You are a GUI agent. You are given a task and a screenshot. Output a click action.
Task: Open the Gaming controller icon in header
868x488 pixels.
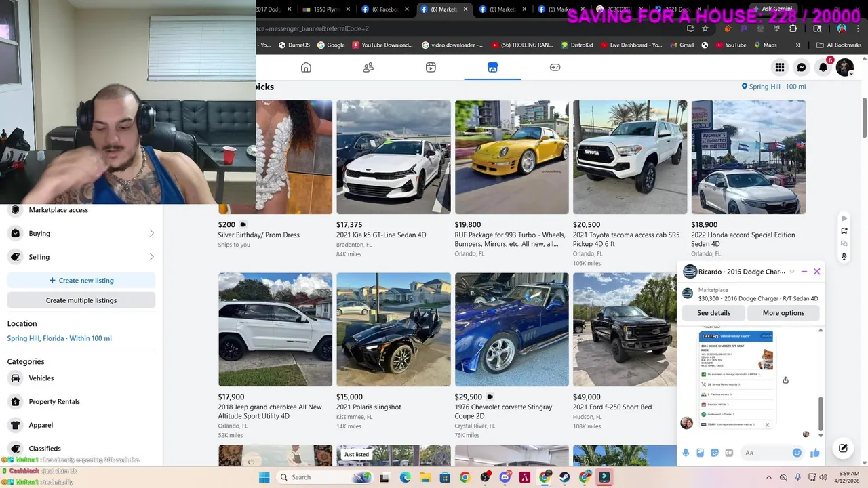(x=555, y=67)
